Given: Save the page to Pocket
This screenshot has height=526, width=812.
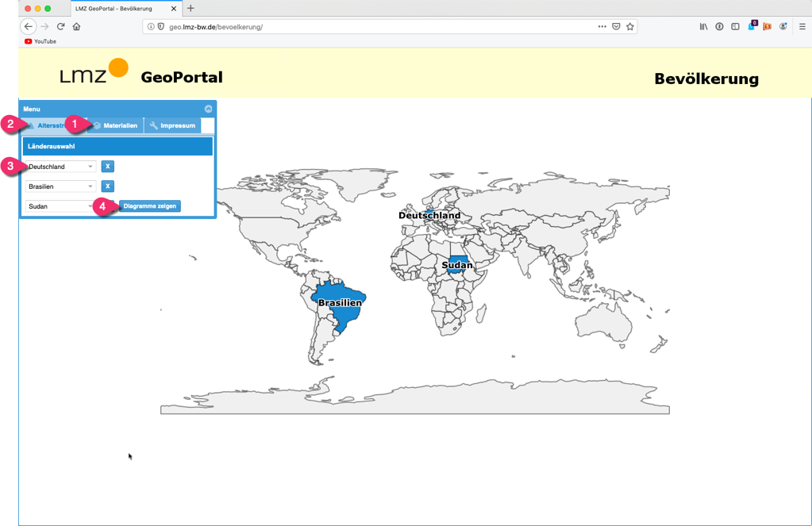Looking at the screenshot, I should (x=616, y=27).
